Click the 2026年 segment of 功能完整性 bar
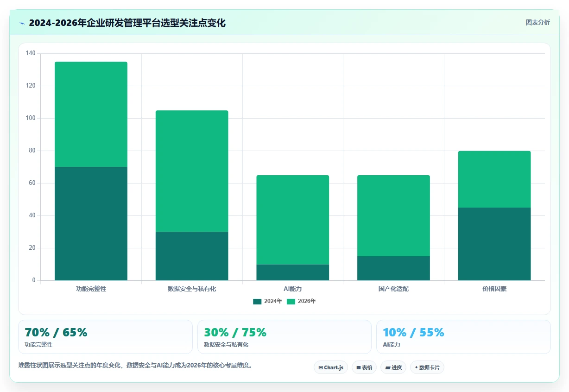The width and height of the screenshot is (569, 392). point(91,114)
